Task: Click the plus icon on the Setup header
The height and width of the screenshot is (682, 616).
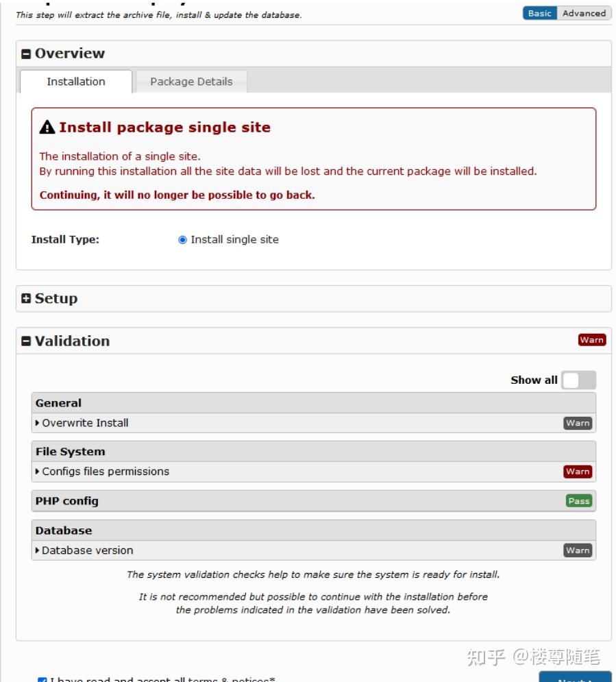Action: click(27, 297)
